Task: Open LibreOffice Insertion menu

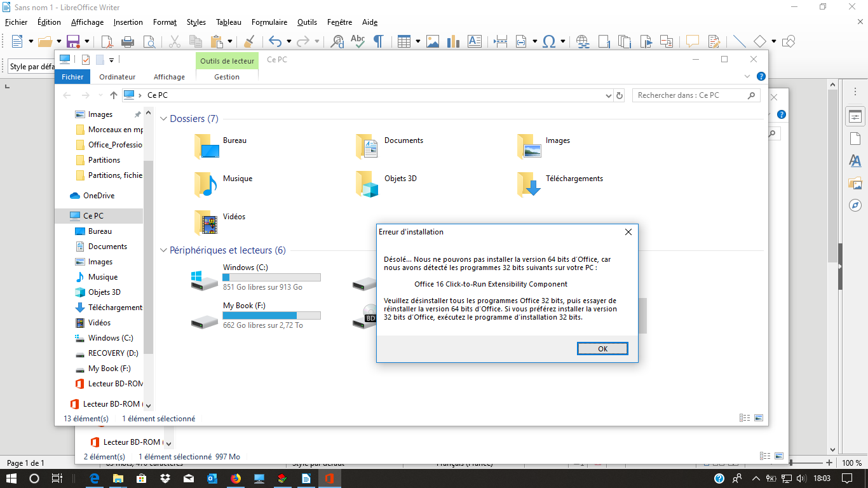Action: 128,22
